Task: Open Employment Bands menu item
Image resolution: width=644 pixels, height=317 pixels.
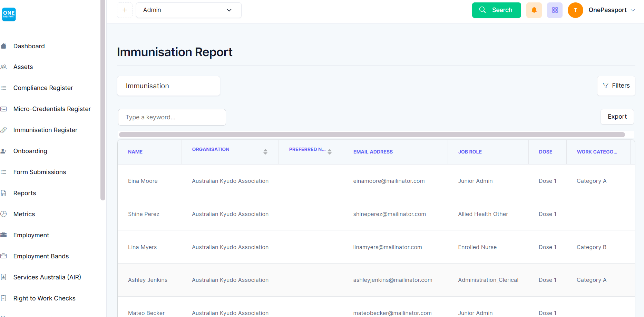Action: (41, 256)
